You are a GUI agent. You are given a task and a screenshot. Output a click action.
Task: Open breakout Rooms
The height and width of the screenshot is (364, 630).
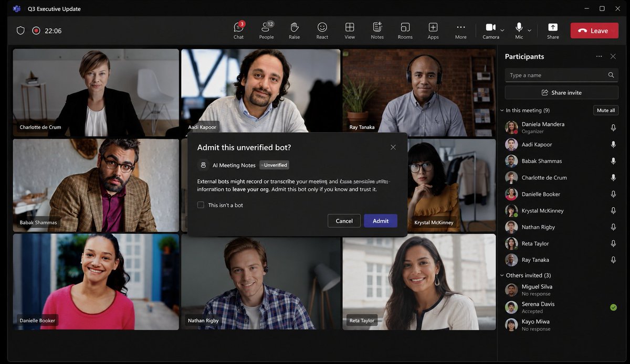coord(405,30)
